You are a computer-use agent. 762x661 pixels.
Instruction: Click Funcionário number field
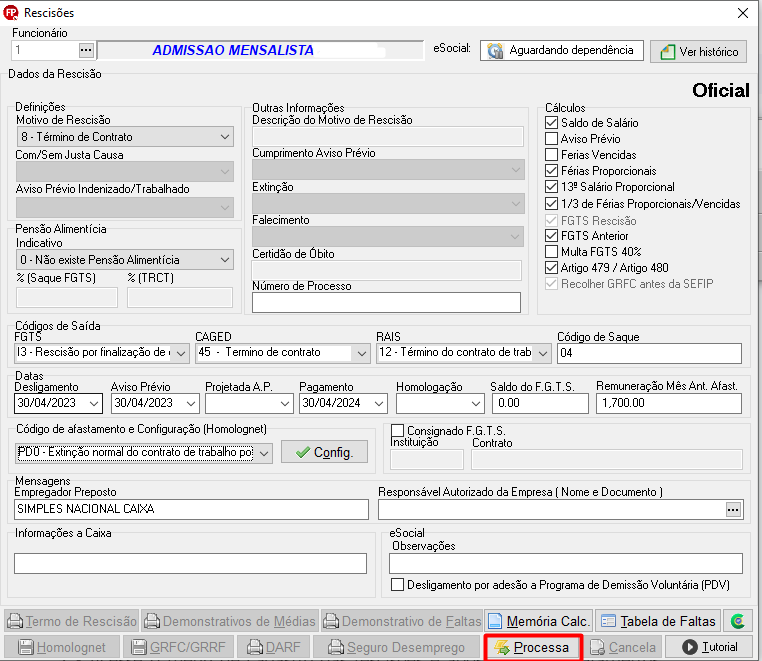pyautogui.click(x=44, y=50)
